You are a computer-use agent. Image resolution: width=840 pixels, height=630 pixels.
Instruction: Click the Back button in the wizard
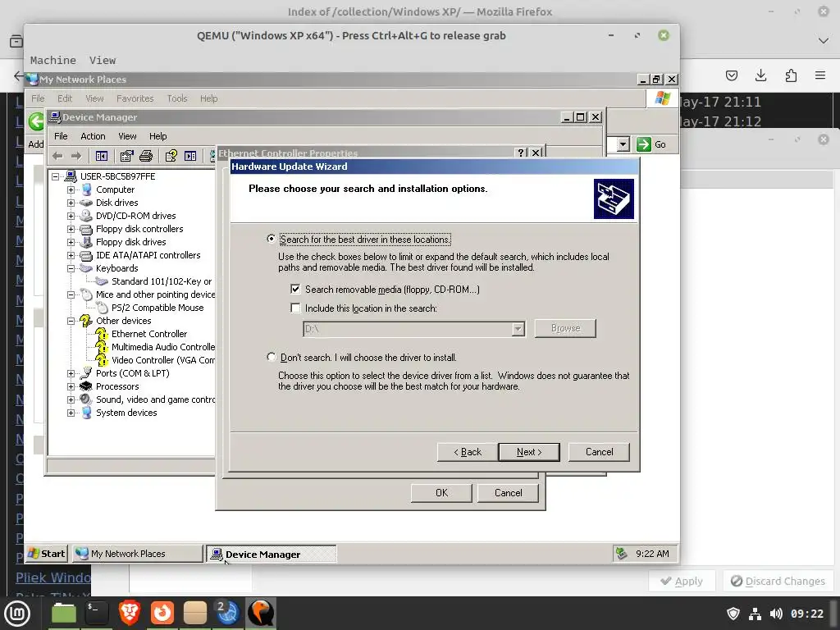(467, 452)
